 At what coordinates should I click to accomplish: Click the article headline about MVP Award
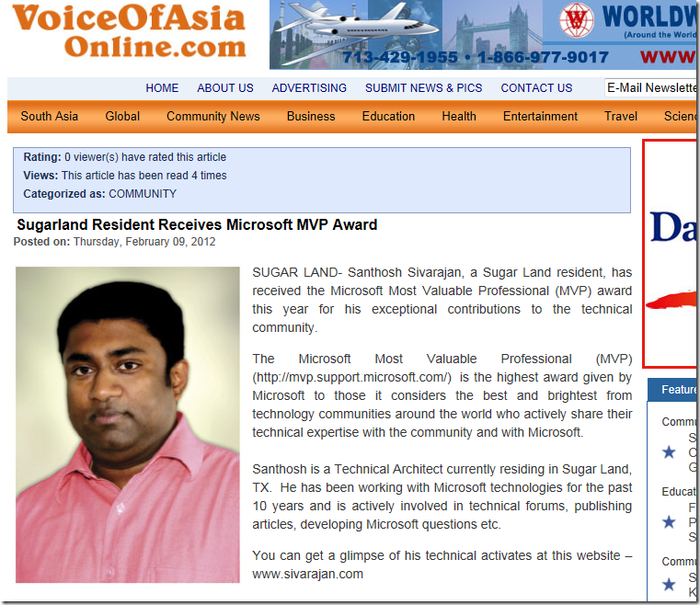click(x=197, y=224)
